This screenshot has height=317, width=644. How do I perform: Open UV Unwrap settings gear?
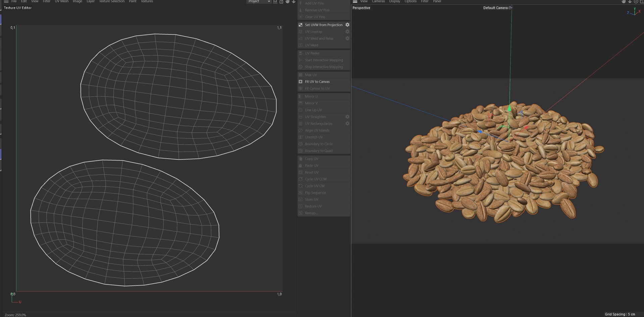pyautogui.click(x=347, y=32)
